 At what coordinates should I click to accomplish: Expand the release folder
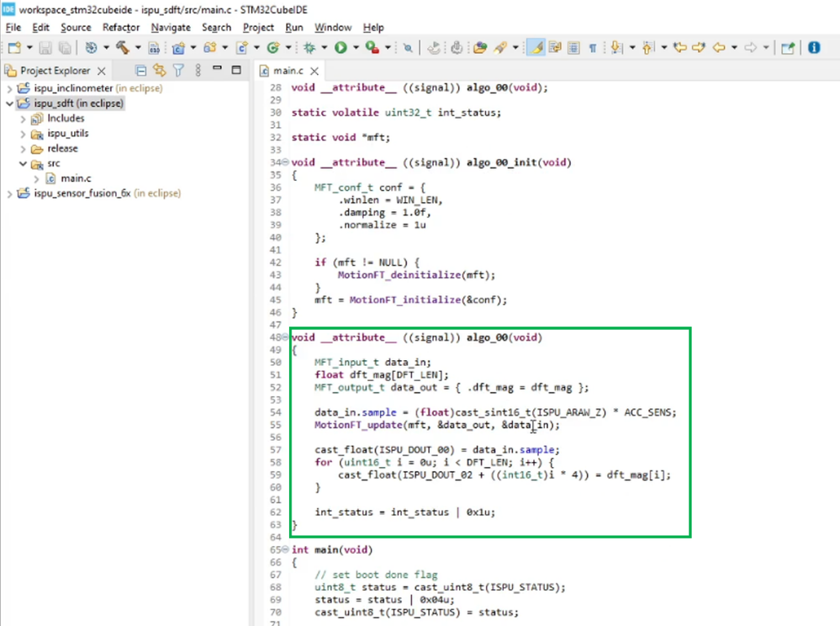coord(23,148)
